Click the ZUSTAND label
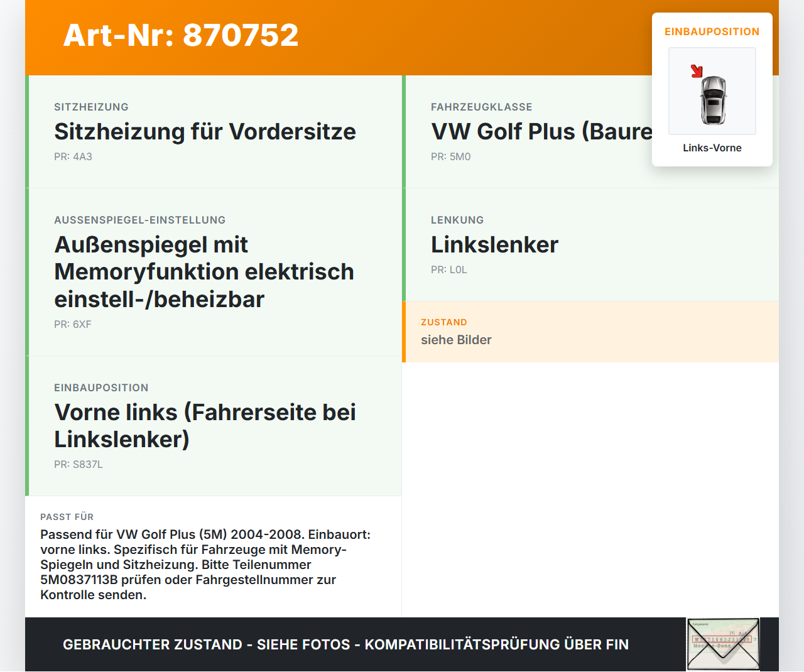804x672 pixels. point(443,322)
